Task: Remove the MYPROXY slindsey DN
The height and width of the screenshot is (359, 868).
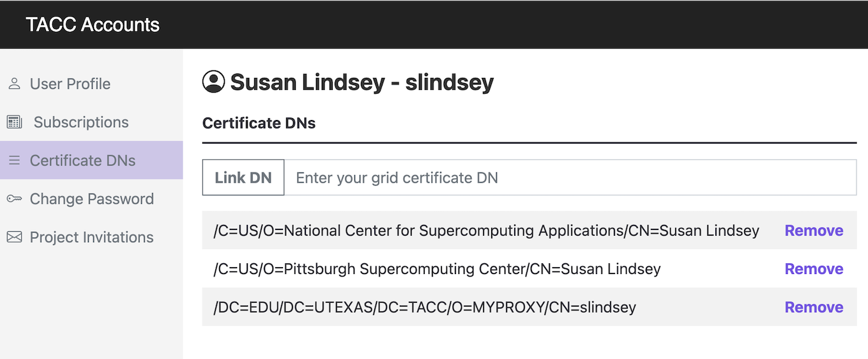Action: point(814,307)
